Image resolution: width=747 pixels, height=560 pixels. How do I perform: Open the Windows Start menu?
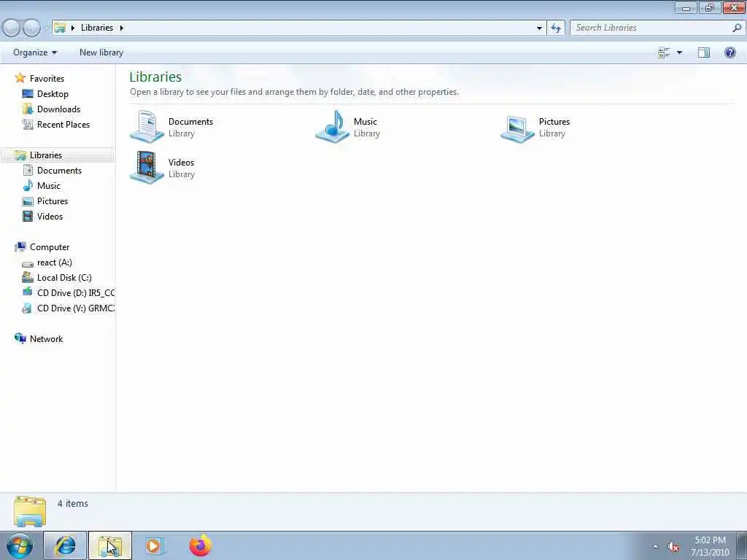click(x=20, y=545)
